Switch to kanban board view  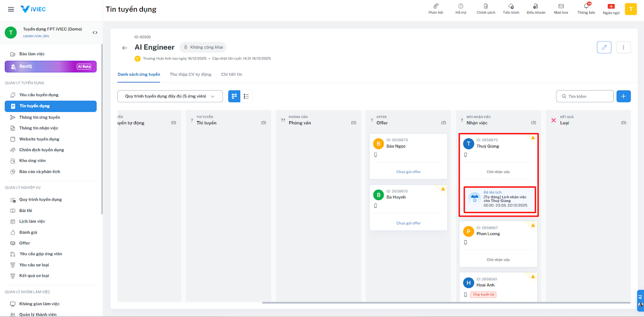click(x=234, y=97)
